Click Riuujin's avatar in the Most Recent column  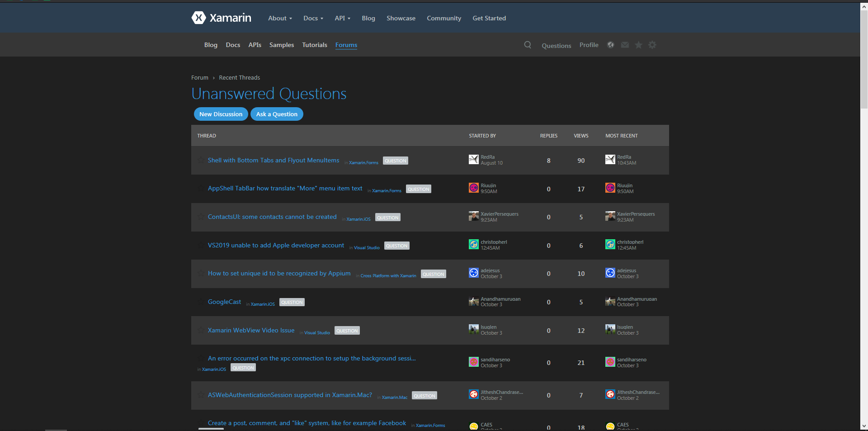(610, 188)
